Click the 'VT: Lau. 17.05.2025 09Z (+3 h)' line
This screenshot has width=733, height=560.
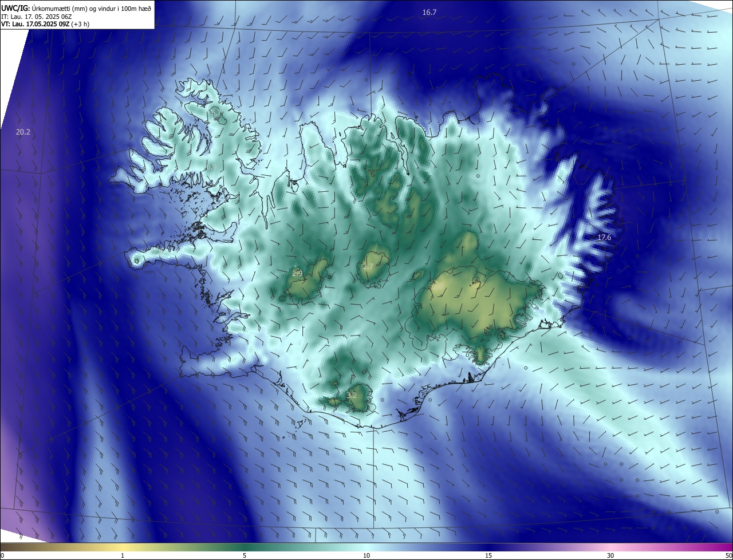pyautogui.click(x=45, y=24)
